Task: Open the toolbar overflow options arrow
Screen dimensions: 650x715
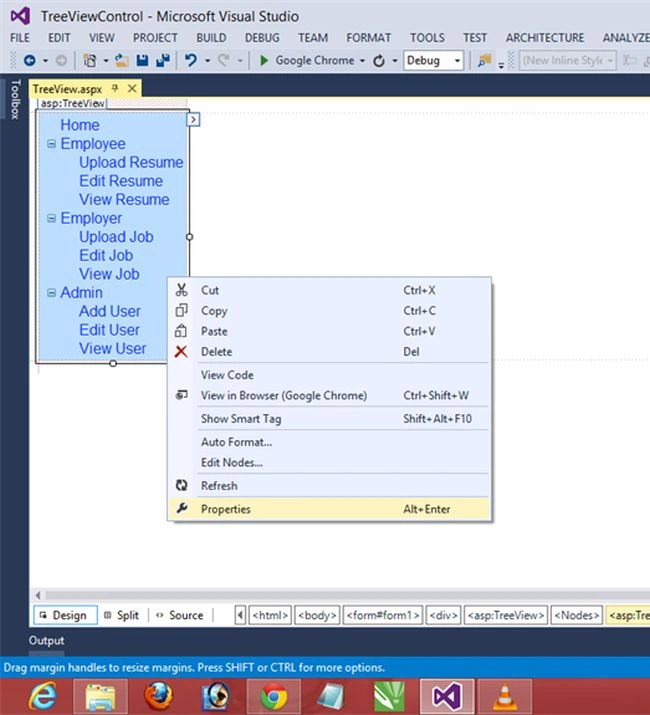Action: coord(501,65)
